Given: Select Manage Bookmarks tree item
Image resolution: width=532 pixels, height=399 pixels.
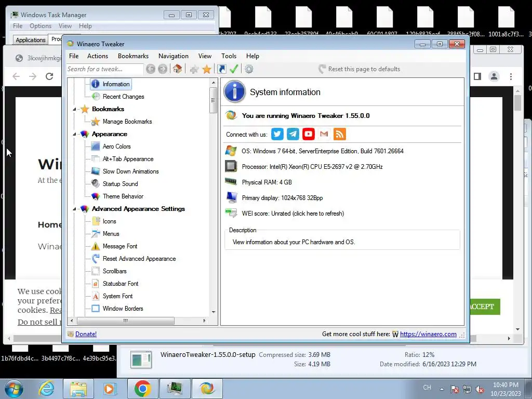Looking at the screenshot, I should [x=127, y=122].
